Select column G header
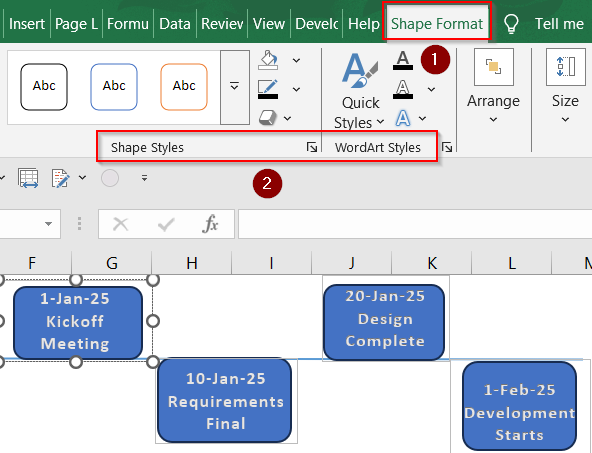The width and height of the screenshot is (592, 453). [112, 263]
